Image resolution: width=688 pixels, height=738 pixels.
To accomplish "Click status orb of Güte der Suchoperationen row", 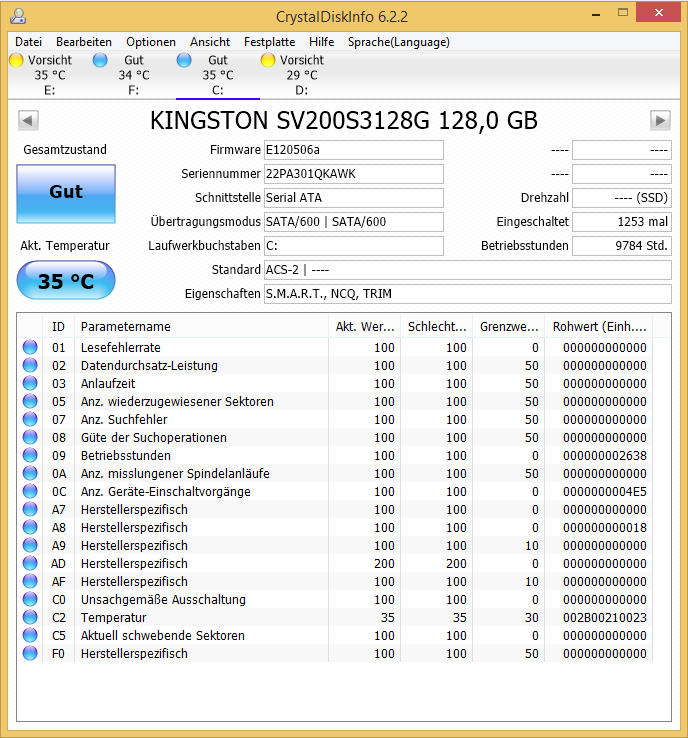I will pos(30,437).
